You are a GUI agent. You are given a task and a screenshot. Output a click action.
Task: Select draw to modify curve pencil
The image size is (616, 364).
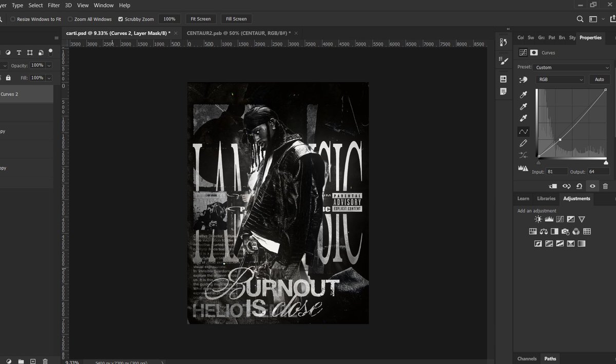(524, 143)
